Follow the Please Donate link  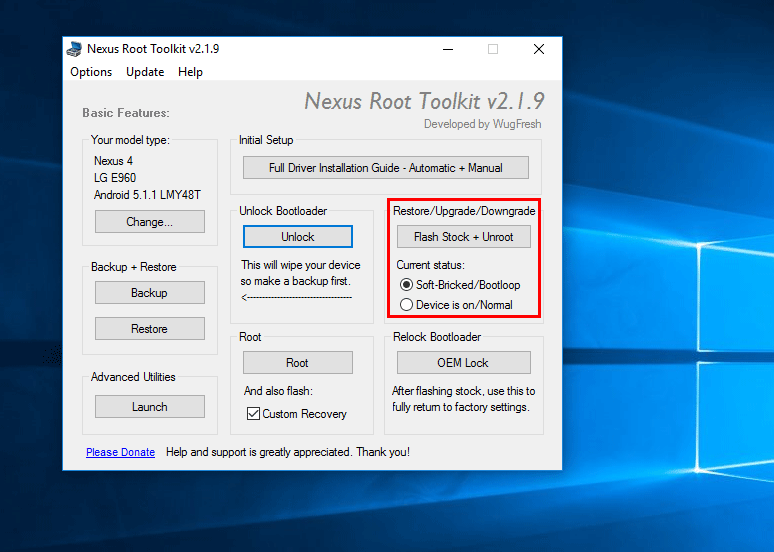pos(120,452)
